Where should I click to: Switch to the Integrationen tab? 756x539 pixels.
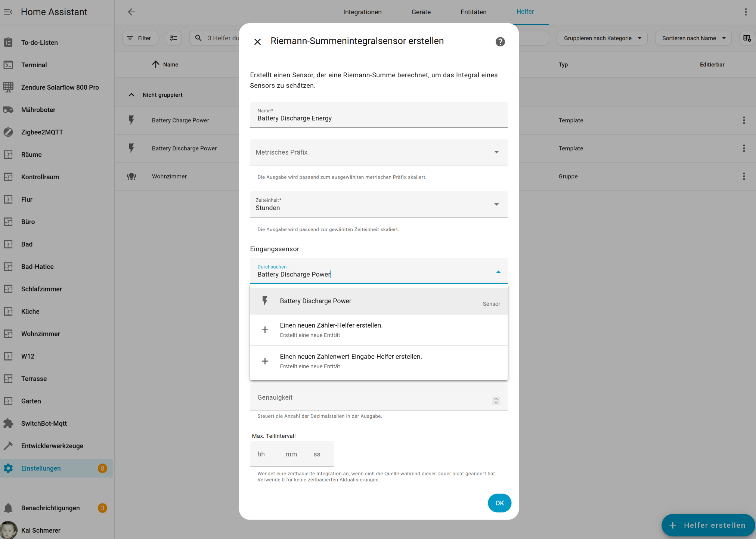tap(362, 12)
